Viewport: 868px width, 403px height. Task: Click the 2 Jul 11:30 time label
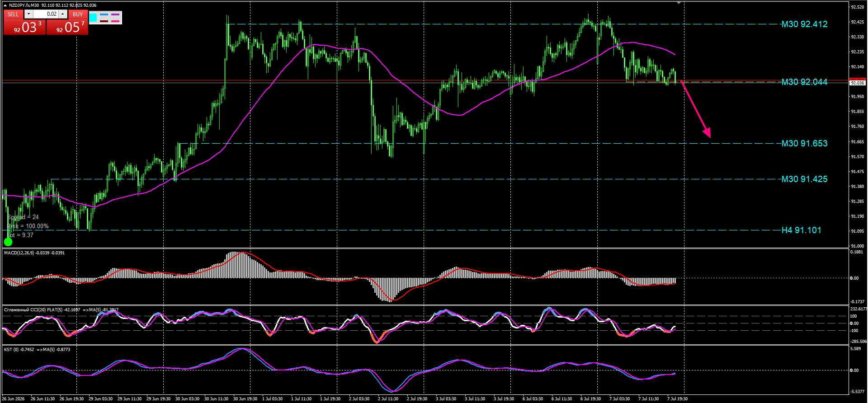click(x=389, y=399)
